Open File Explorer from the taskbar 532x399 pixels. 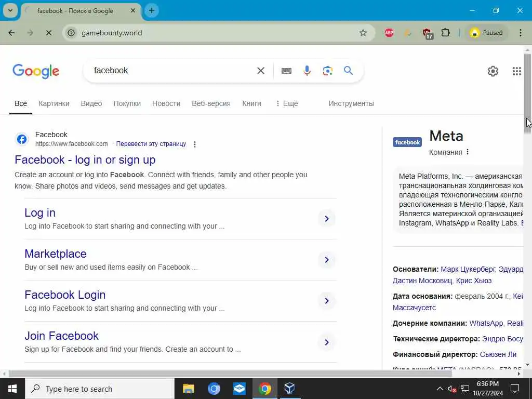click(x=188, y=389)
